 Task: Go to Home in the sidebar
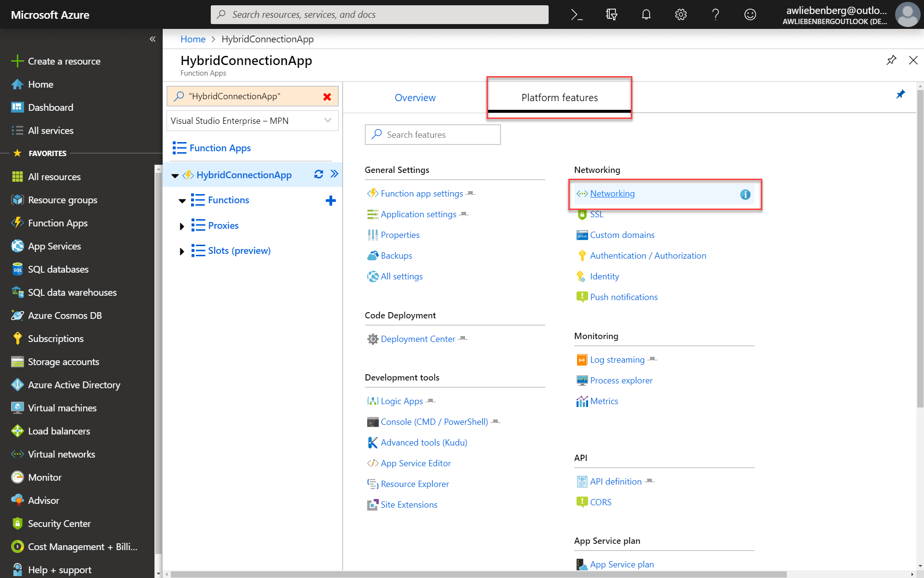pos(40,84)
